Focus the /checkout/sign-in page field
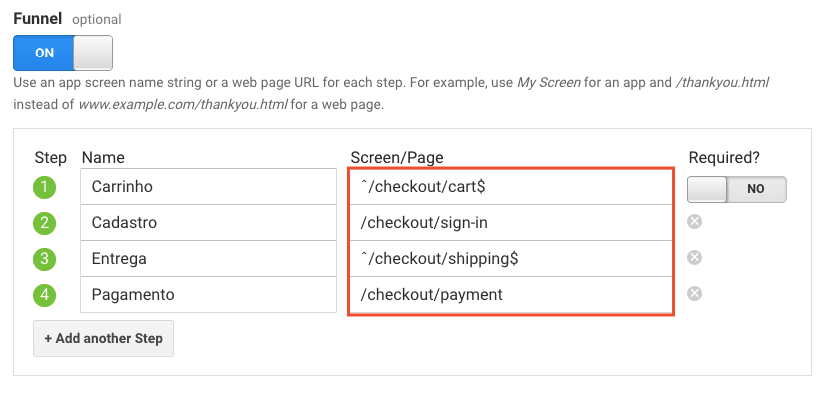The image size is (827, 393). 511,223
